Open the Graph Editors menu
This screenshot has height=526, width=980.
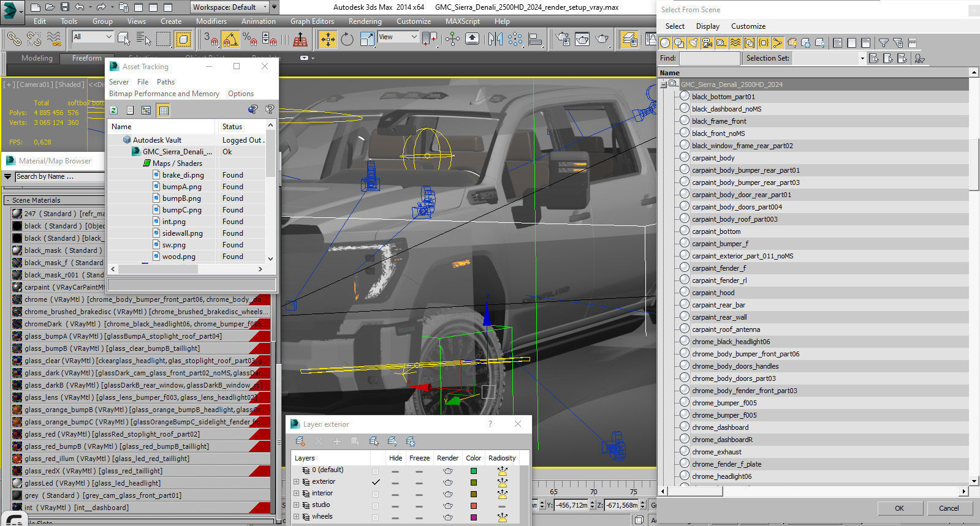tap(312, 21)
